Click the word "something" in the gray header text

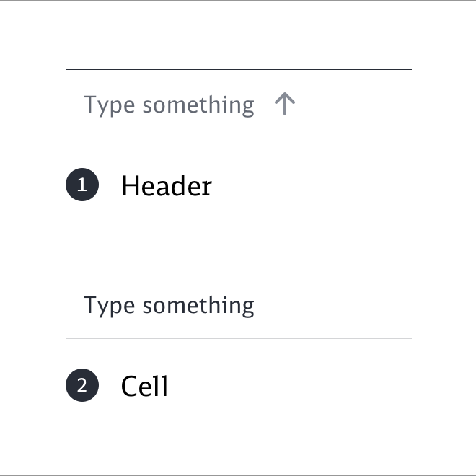tap(198, 105)
